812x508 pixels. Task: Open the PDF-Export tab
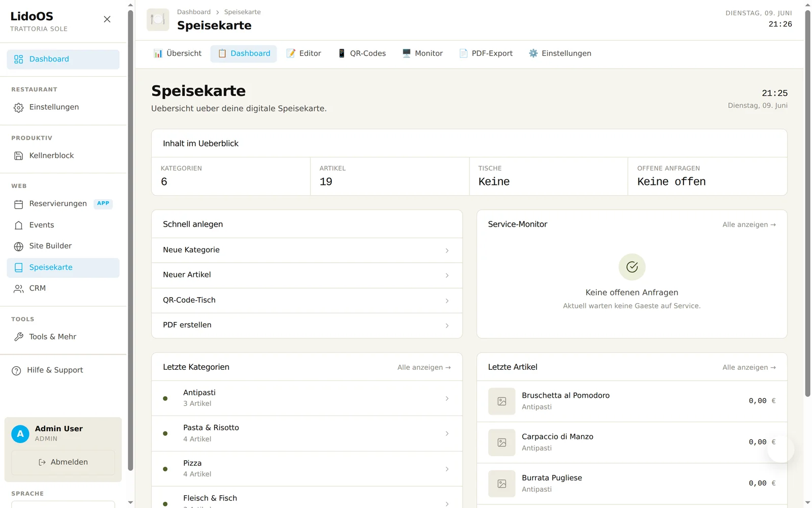pos(486,54)
